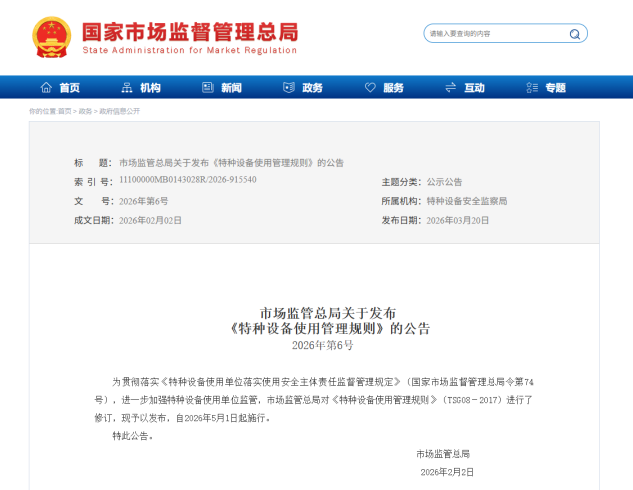This screenshot has height=490, width=633.
Task: Open the 首页 navigation menu item
Action: (x=69, y=88)
